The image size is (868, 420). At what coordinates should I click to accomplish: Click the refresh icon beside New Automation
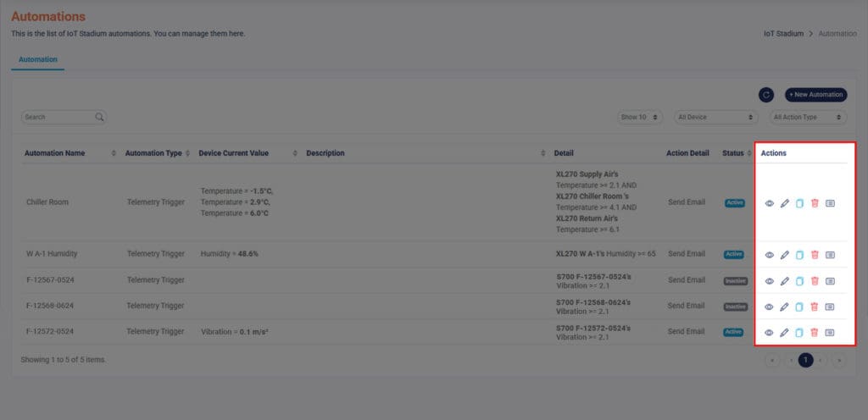point(765,95)
